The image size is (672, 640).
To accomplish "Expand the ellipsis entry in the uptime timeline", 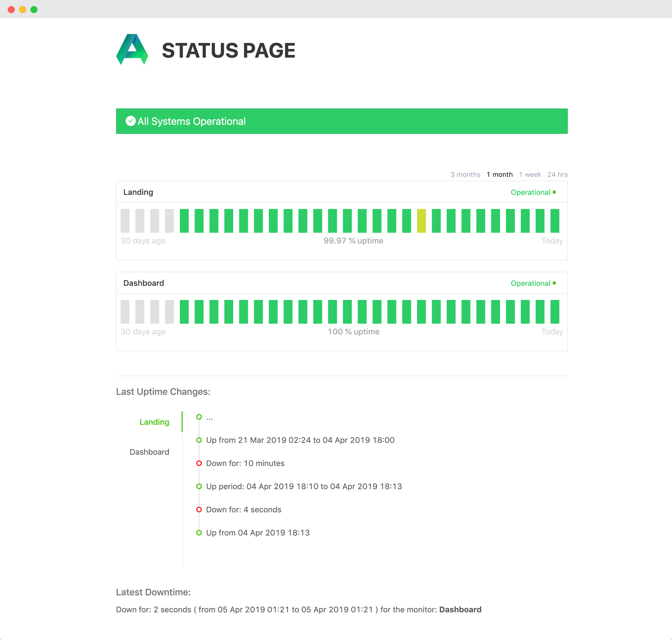I will [x=210, y=417].
